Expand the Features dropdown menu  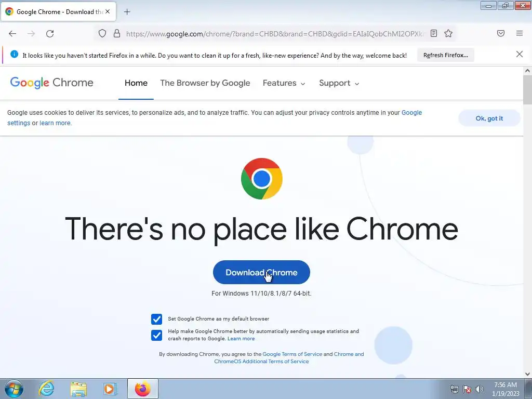284,83
